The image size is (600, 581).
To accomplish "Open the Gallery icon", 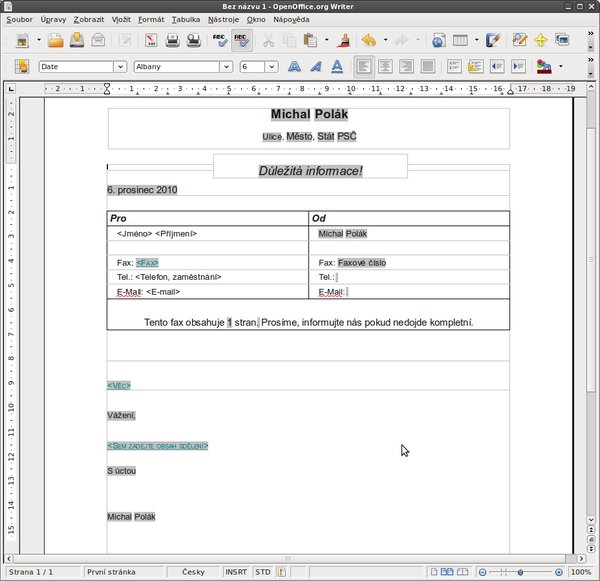I will click(x=562, y=40).
